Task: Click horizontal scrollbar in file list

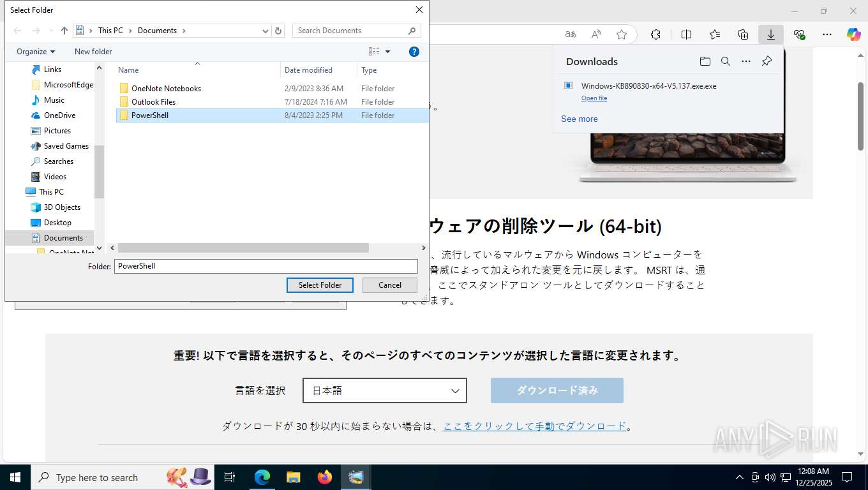Action: (x=243, y=248)
